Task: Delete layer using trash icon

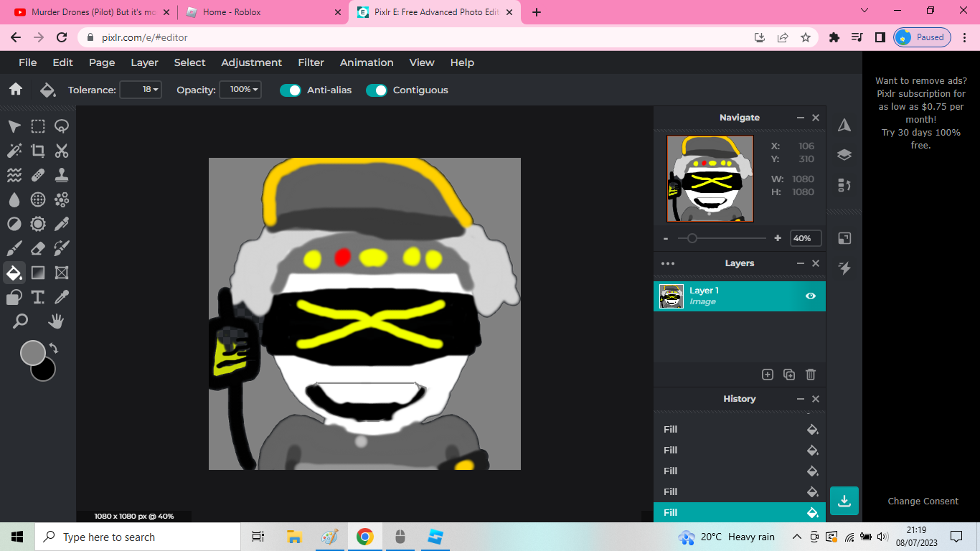Action: (811, 374)
